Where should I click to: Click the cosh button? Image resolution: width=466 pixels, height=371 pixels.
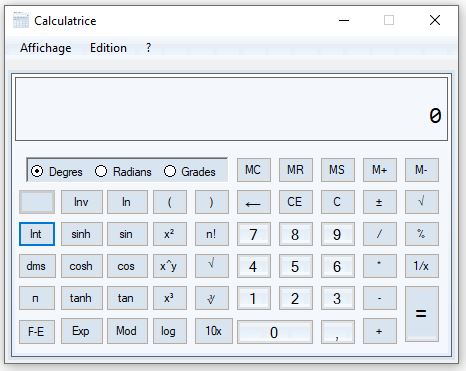pos(82,266)
